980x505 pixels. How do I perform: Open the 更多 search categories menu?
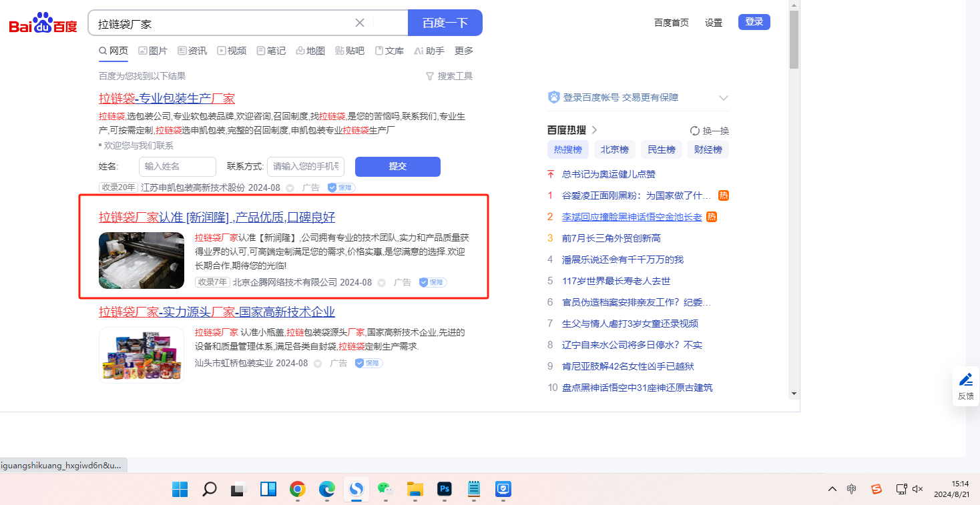463,51
